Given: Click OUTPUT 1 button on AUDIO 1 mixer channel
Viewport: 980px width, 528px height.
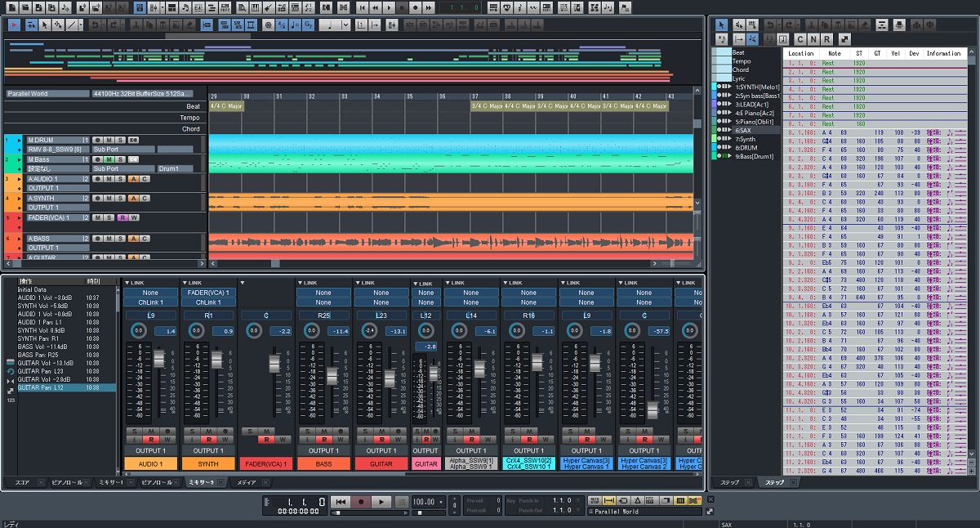Looking at the screenshot, I should point(151,450).
